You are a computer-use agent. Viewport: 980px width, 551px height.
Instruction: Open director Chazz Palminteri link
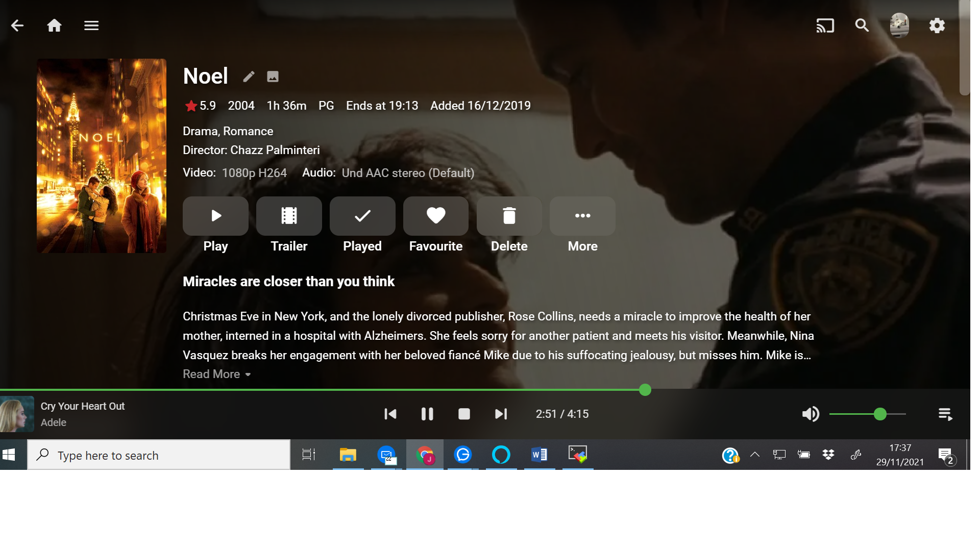(x=275, y=150)
